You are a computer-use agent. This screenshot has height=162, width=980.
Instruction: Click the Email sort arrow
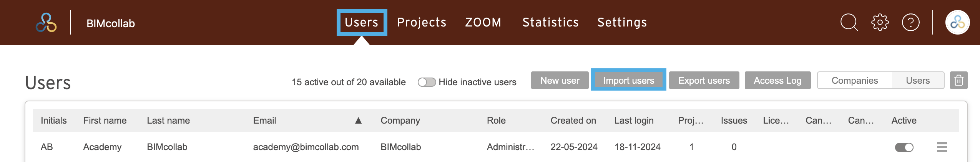pyautogui.click(x=358, y=121)
